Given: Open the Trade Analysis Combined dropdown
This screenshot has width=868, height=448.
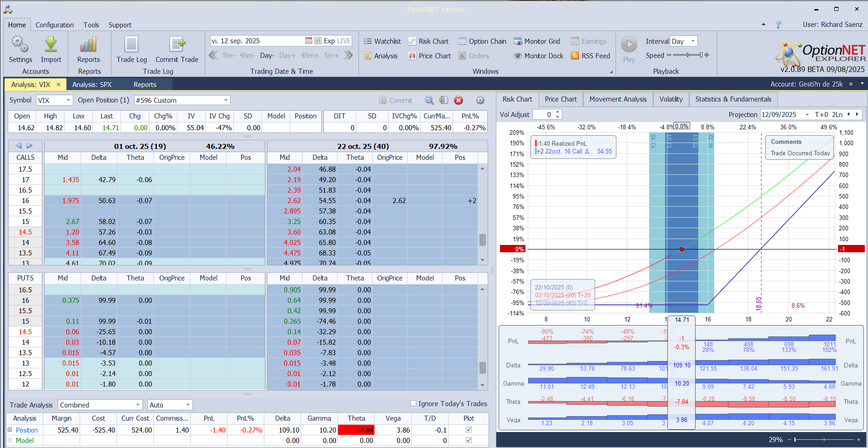Looking at the screenshot, I should (x=138, y=405).
